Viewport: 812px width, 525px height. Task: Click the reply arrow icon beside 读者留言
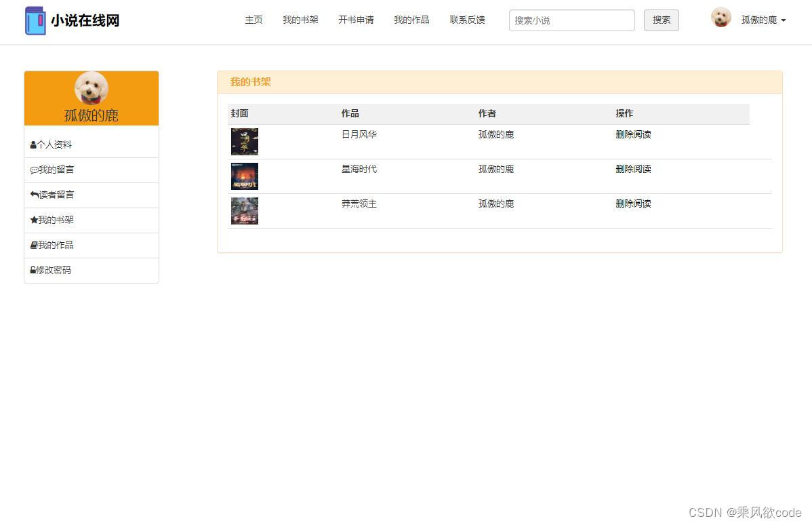click(x=34, y=195)
